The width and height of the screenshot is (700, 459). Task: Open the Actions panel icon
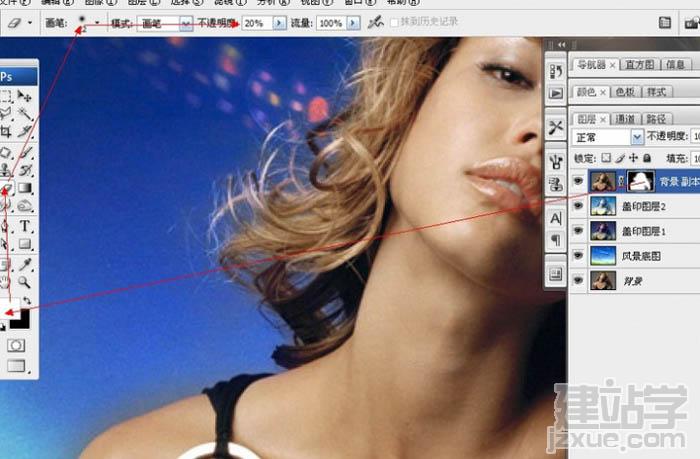556,93
